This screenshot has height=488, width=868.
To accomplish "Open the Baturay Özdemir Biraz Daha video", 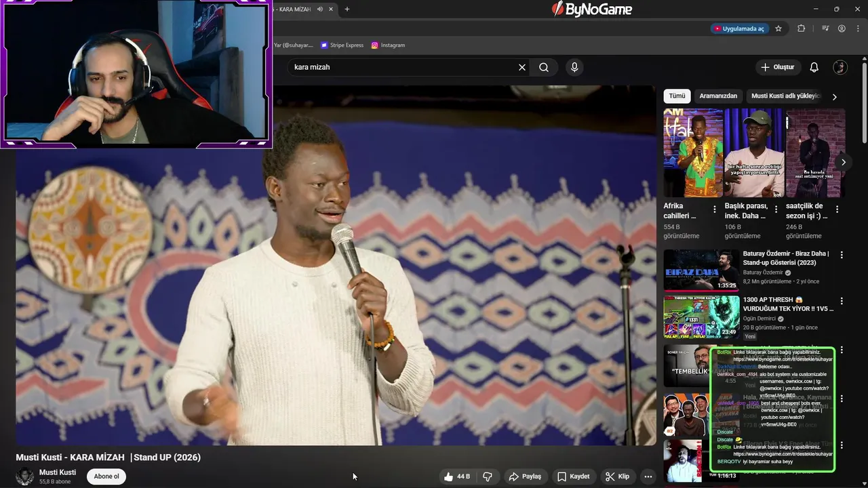I will (701, 270).
